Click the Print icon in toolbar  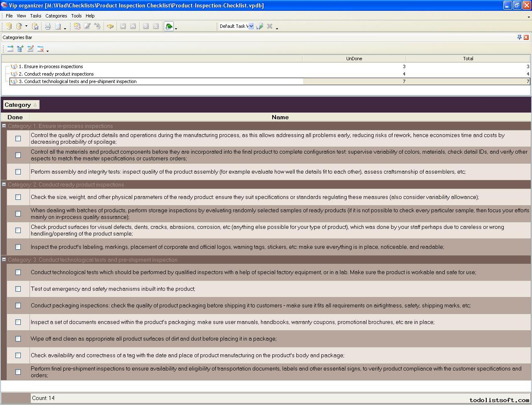(x=48, y=26)
